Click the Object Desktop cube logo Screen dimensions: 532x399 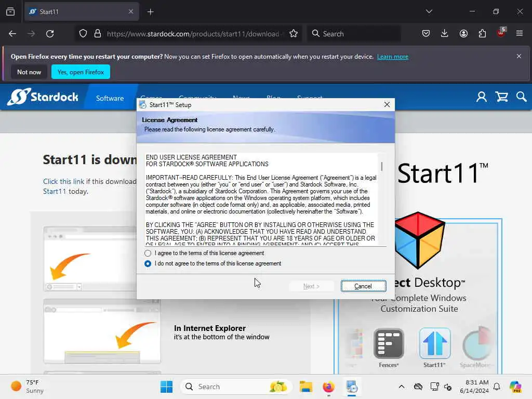pyautogui.click(x=420, y=240)
